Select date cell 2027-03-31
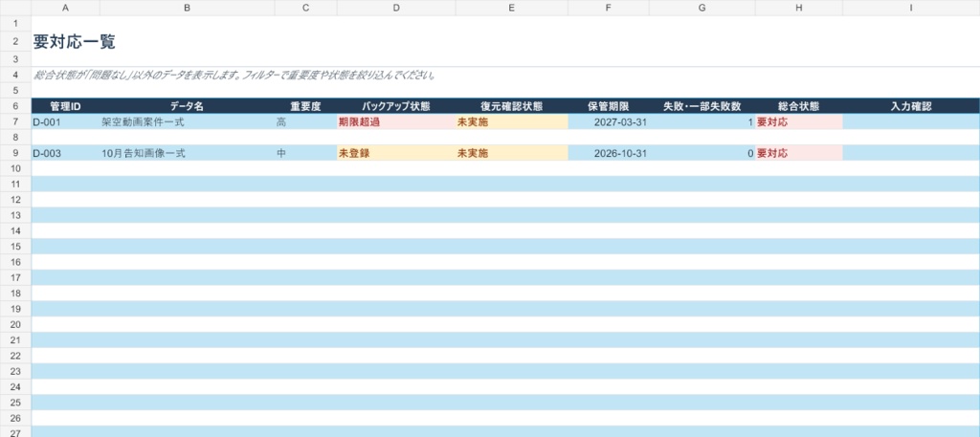Viewport: 980px width, 437px height. [x=609, y=121]
